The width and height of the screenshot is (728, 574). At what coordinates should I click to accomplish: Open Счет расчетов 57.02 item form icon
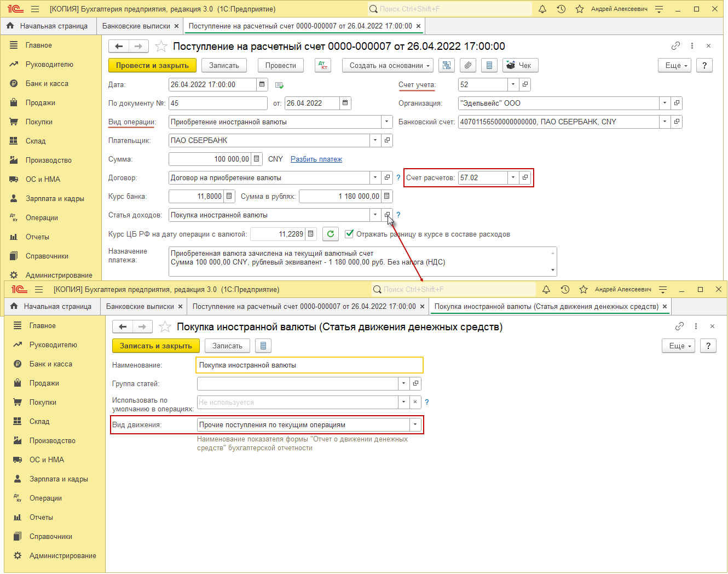[525, 177]
